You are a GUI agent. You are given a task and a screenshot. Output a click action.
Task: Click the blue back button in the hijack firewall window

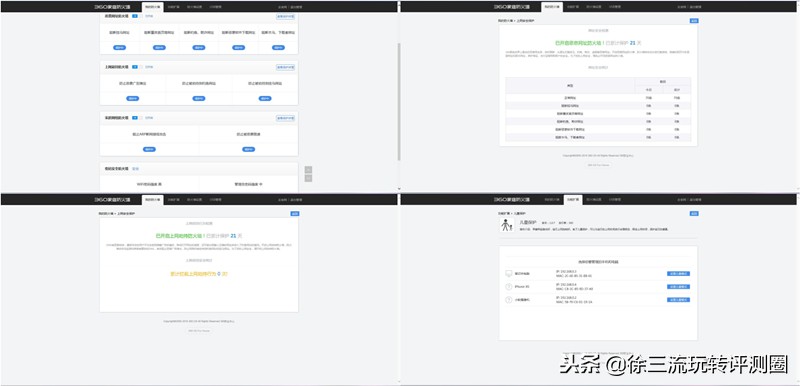click(x=294, y=214)
